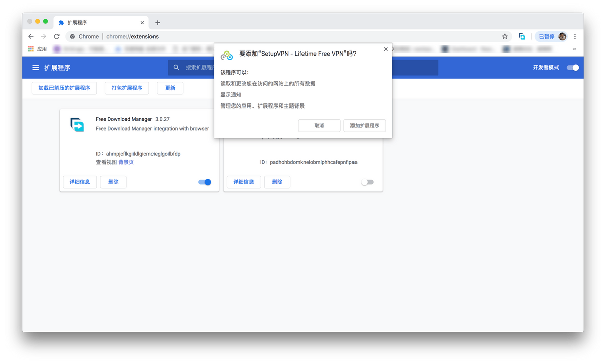
Task: Click the 读取和更改您在访问的网站上的所有数据 permission line
Action: point(268,83)
